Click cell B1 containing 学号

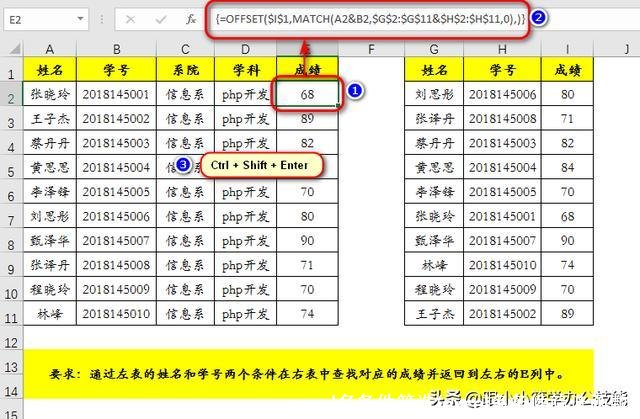(116, 69)
